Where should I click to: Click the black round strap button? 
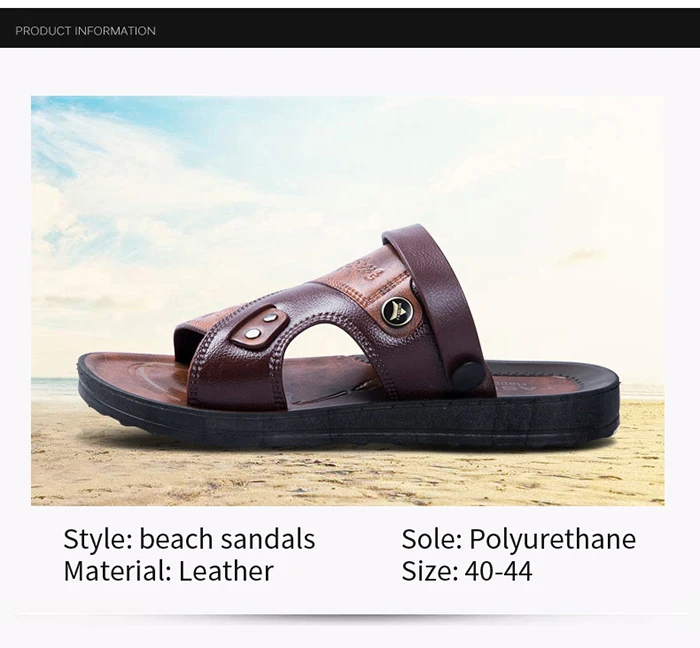click(x=467, y=376)
